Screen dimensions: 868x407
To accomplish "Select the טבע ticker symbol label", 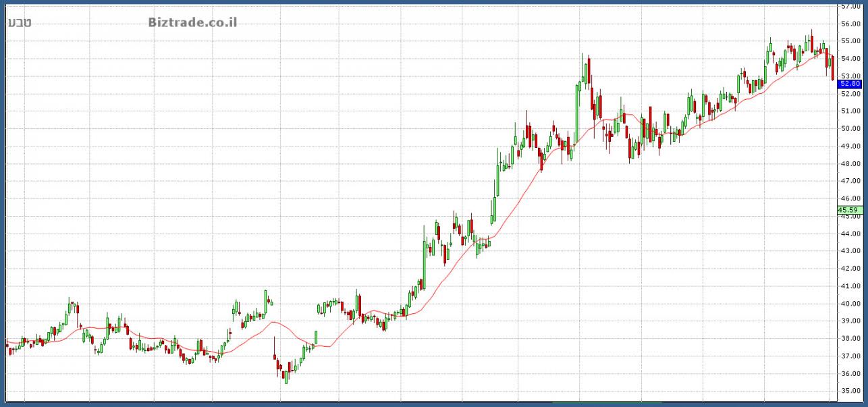I will tap(20, 23).
